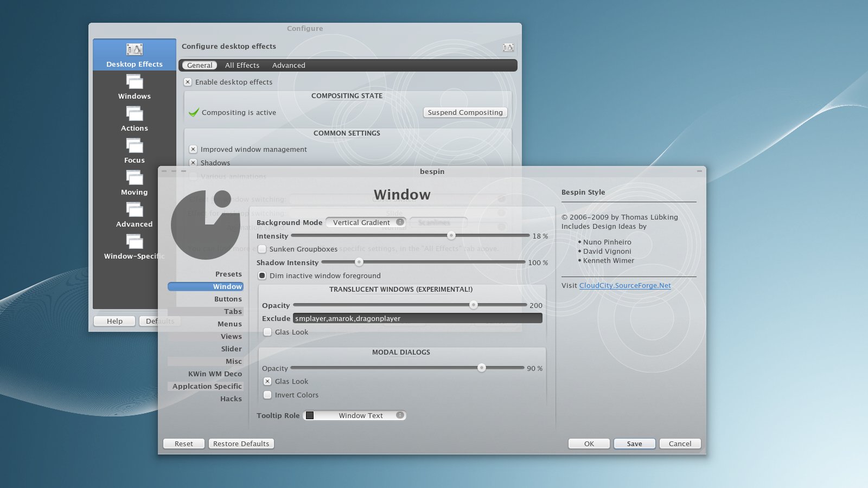The width and height of the screenshot is (868, 488).
Task: Select Applcation Specific in bespin sidebar
Action: [x=206, y=386]
